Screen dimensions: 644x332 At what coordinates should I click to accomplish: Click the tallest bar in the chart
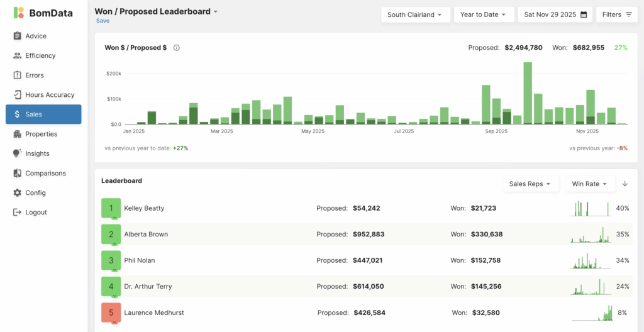pos(528,93)
